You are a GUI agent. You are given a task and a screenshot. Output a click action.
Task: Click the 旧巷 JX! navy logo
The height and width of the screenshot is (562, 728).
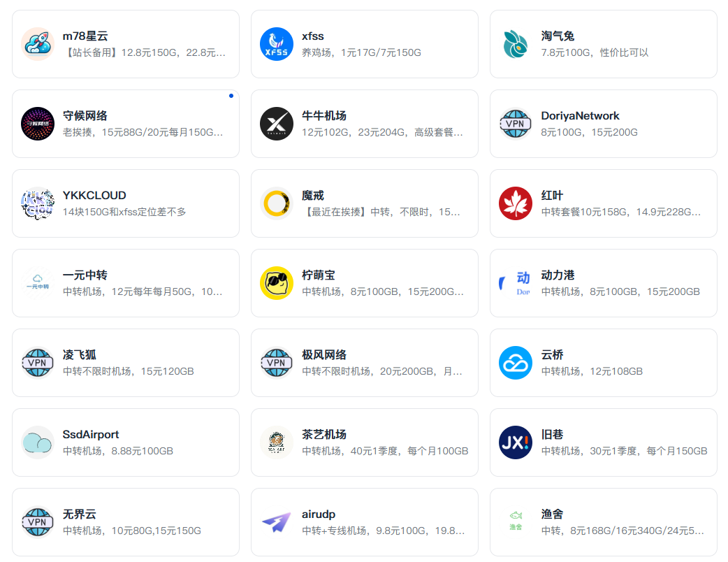point(516,442)
